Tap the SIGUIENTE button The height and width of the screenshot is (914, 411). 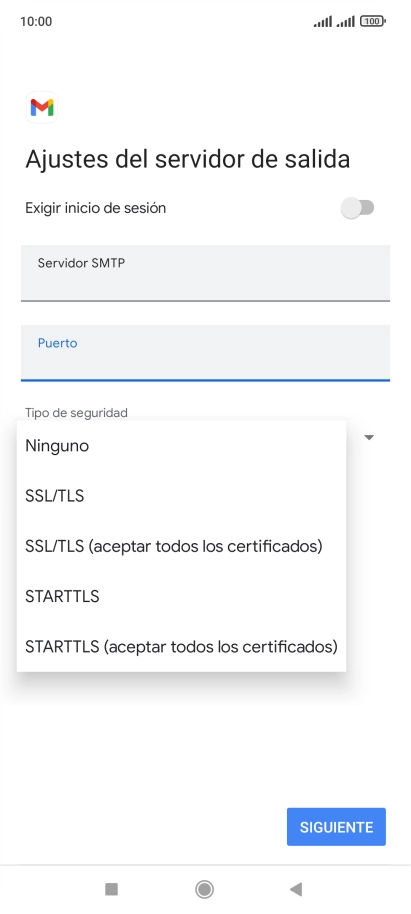[336, 827]
